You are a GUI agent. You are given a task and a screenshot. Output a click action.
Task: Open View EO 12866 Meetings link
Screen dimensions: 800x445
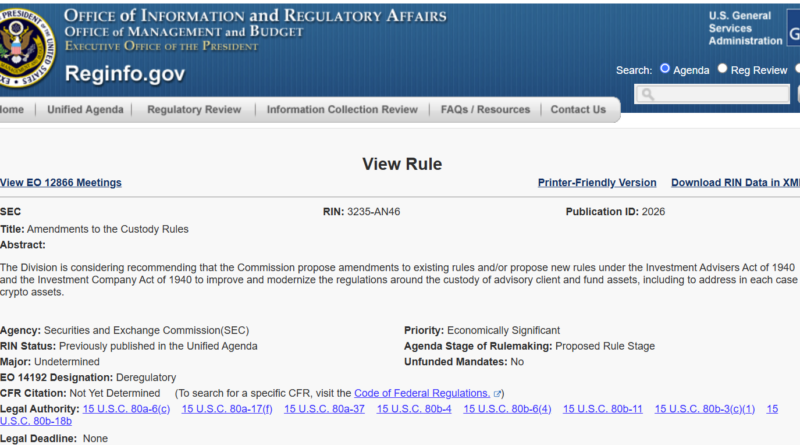(x=61, y=183)
